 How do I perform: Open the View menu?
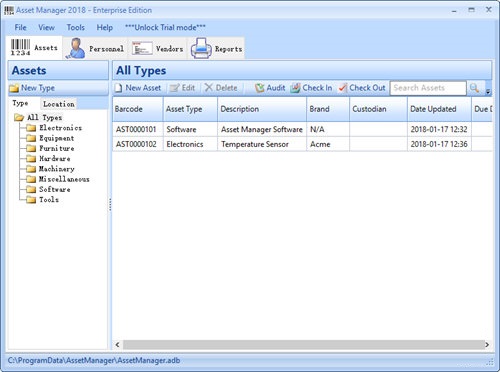46,27
